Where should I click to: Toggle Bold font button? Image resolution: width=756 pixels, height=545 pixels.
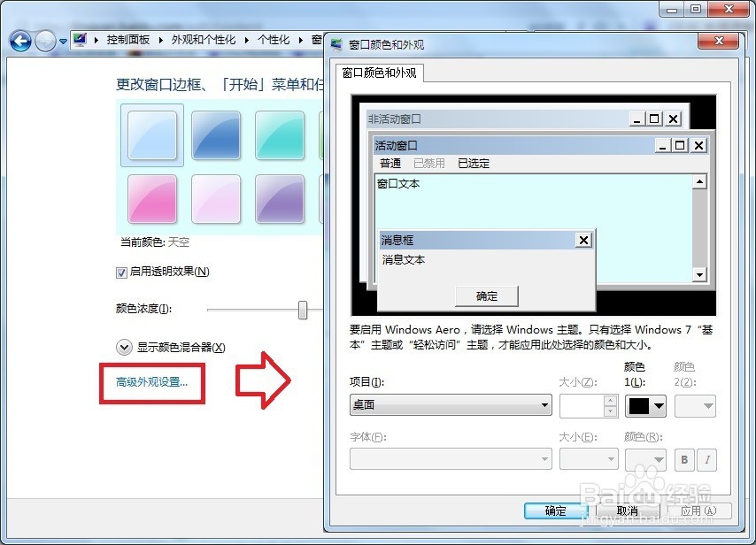(x=684, y=460)
